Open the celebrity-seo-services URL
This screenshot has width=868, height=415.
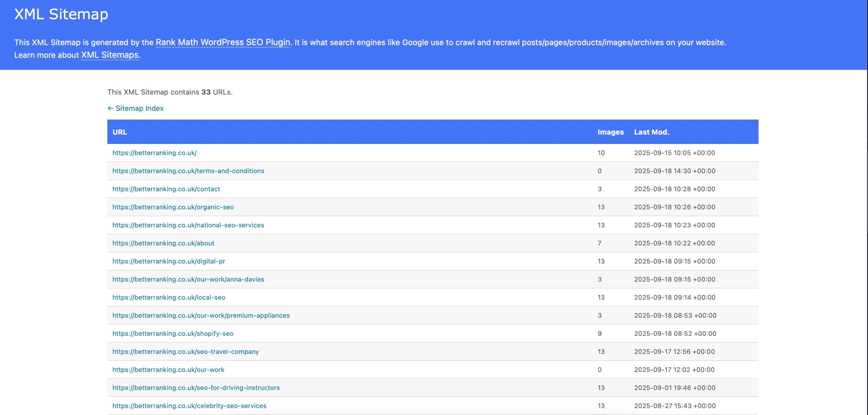pos(190,406)
